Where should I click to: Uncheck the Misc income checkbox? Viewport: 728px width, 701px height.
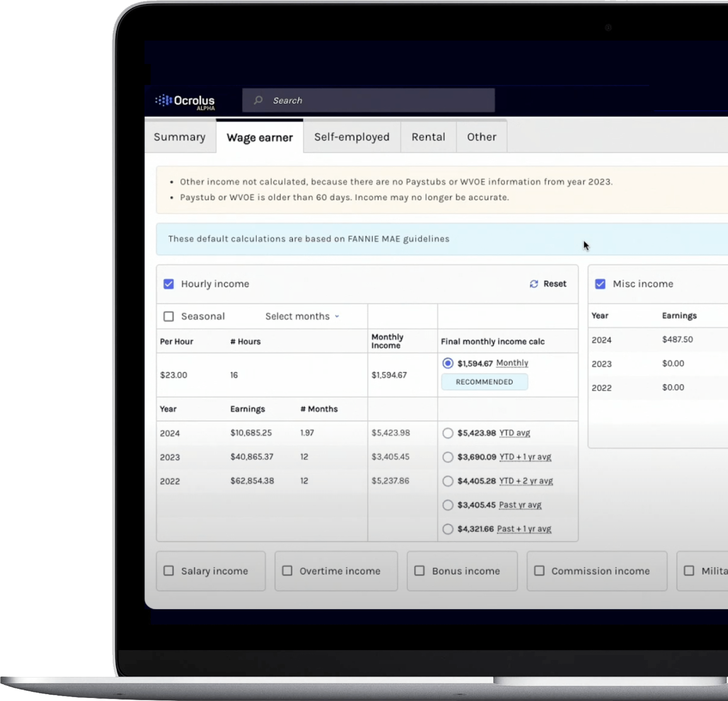point(600,284)
